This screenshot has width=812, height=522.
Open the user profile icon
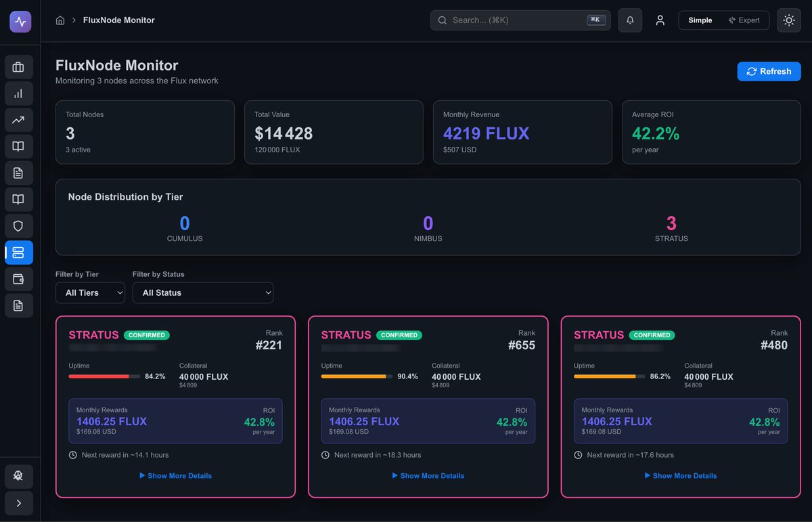pos(660,20)
